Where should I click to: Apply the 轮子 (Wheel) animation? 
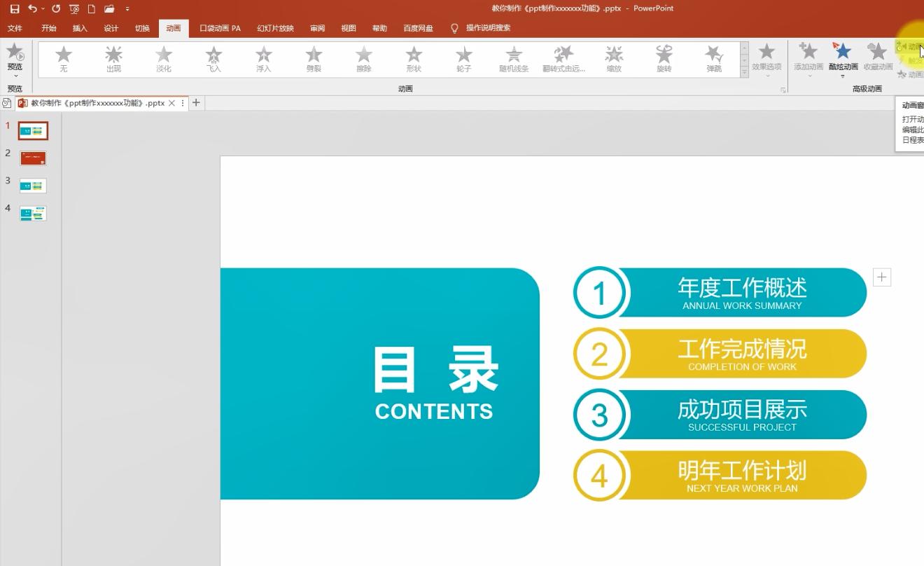(463, 58)
